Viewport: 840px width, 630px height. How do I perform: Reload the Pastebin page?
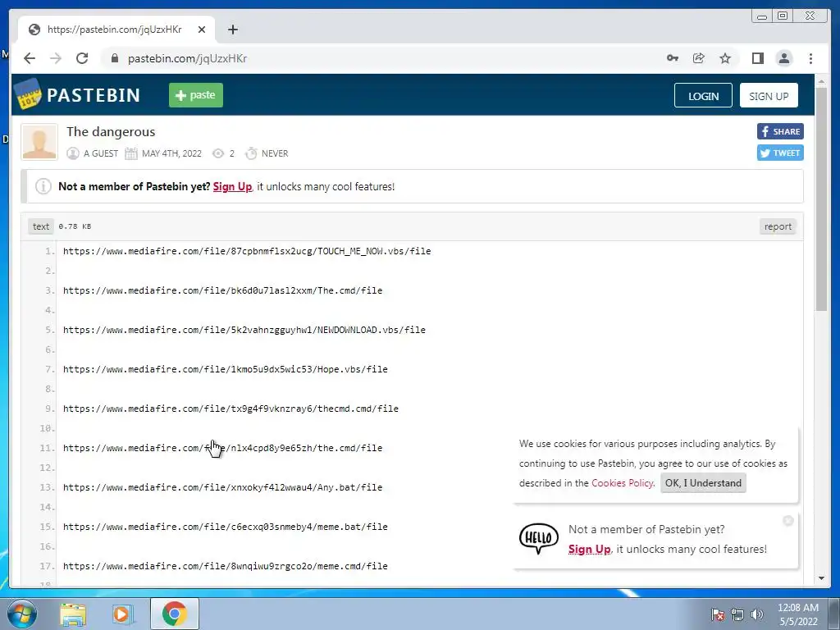(x=82, y=58)
